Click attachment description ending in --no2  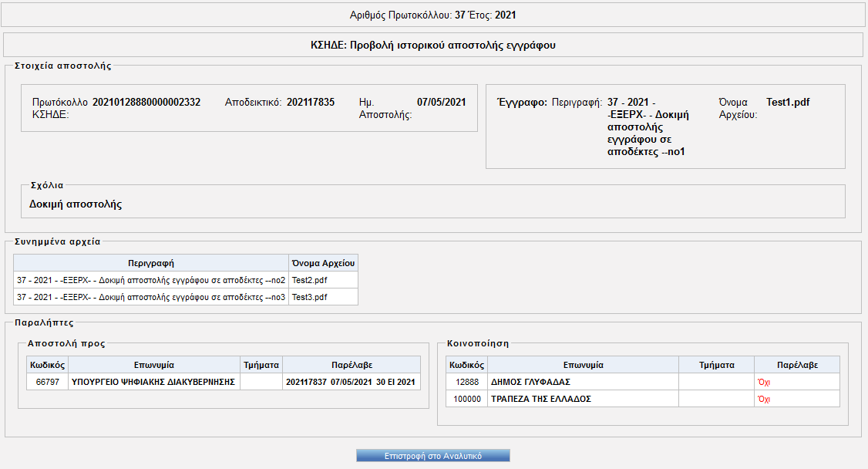point(151,280)
